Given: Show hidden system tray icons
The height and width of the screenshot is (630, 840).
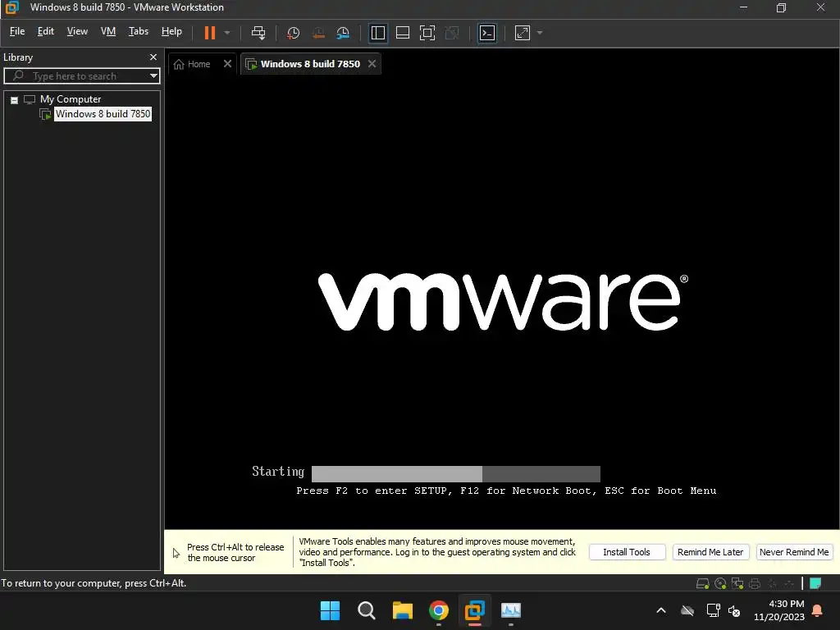Looking at the screenshot, I should coord(661,610).
